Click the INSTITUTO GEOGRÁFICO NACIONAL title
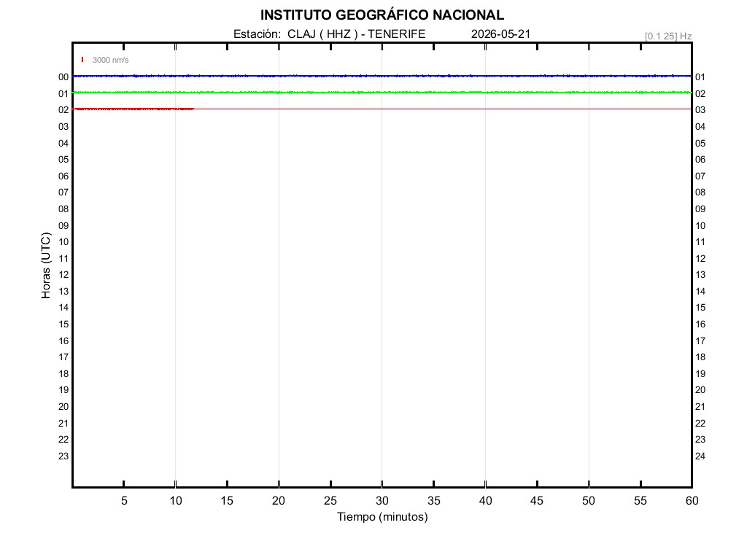 click(x=382, y=15)
